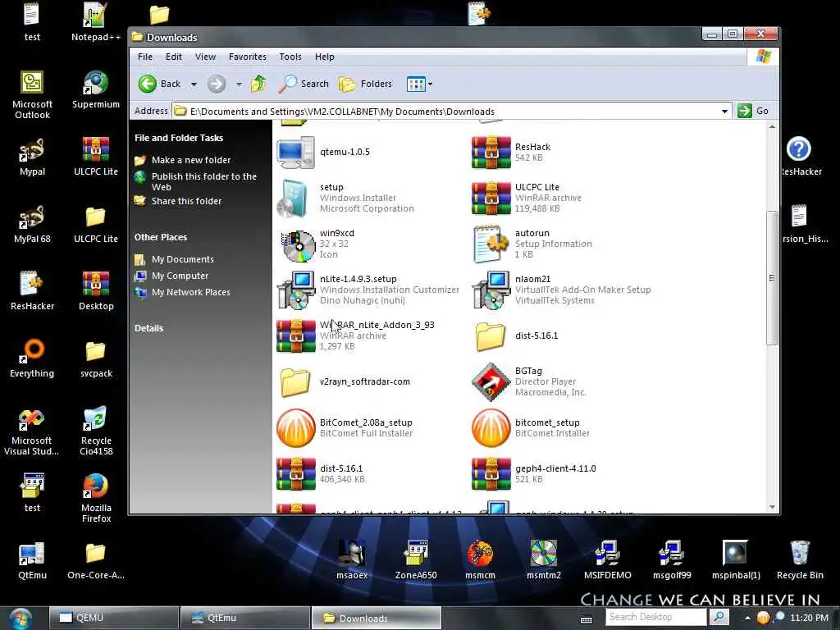Toggle the Folders pane button

pyautogui.click(x=365, y=84)
